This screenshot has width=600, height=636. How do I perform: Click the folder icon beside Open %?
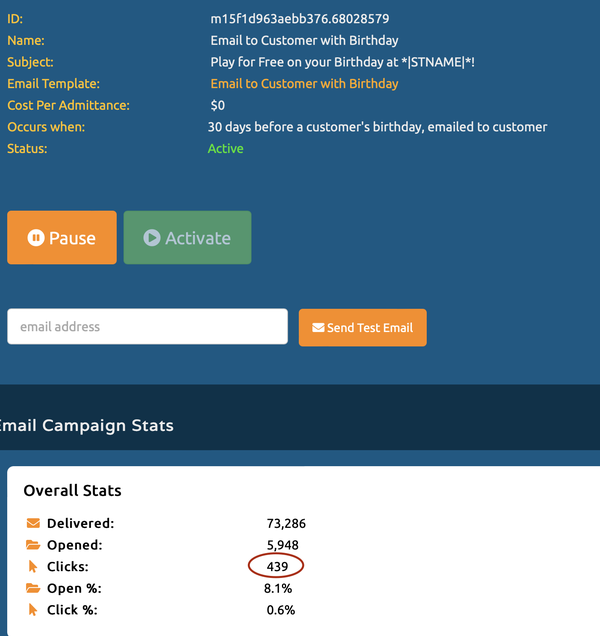click(33, 588)
